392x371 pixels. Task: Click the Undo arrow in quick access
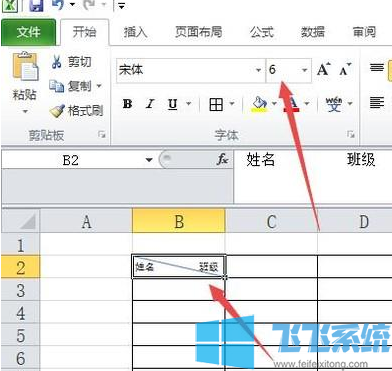59,5
